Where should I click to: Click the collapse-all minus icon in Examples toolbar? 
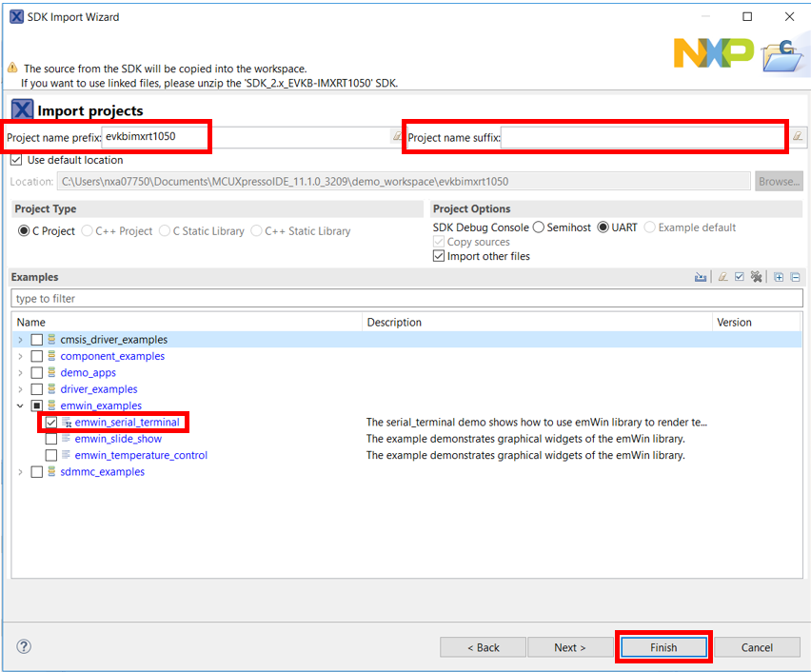[x=796, y=277]
